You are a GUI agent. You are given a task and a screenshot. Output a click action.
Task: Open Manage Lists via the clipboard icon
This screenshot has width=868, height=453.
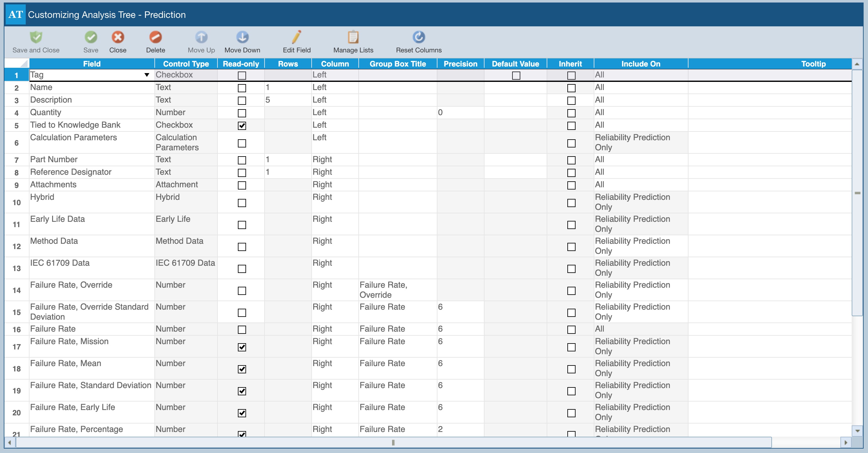click(x=353, y=37)
